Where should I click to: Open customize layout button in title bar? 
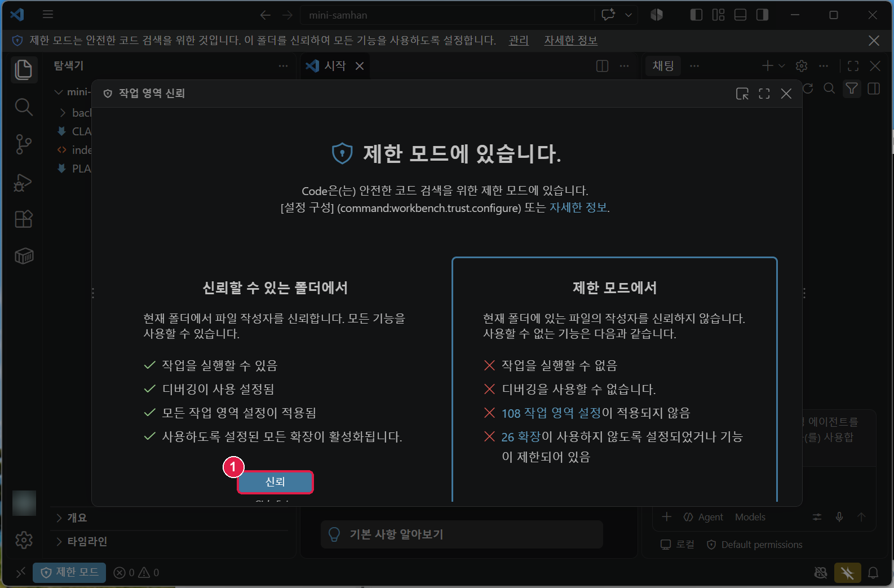pos(718,15)
